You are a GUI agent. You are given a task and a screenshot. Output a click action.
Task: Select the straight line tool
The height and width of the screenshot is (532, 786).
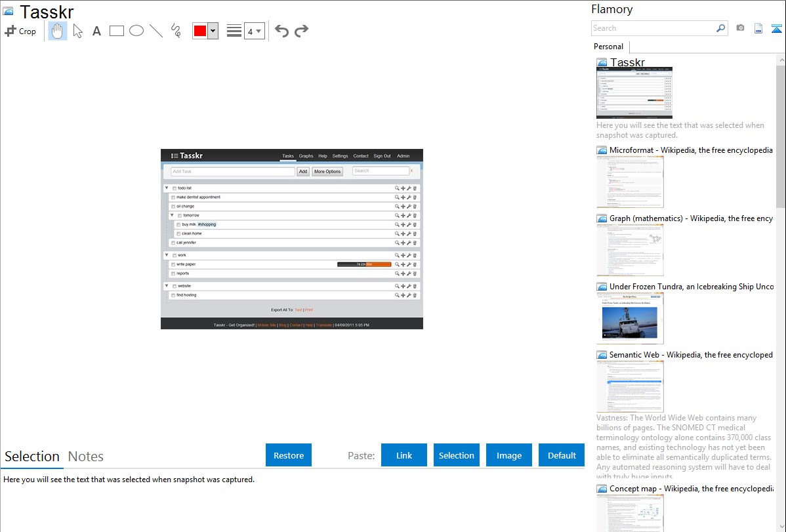156,31
